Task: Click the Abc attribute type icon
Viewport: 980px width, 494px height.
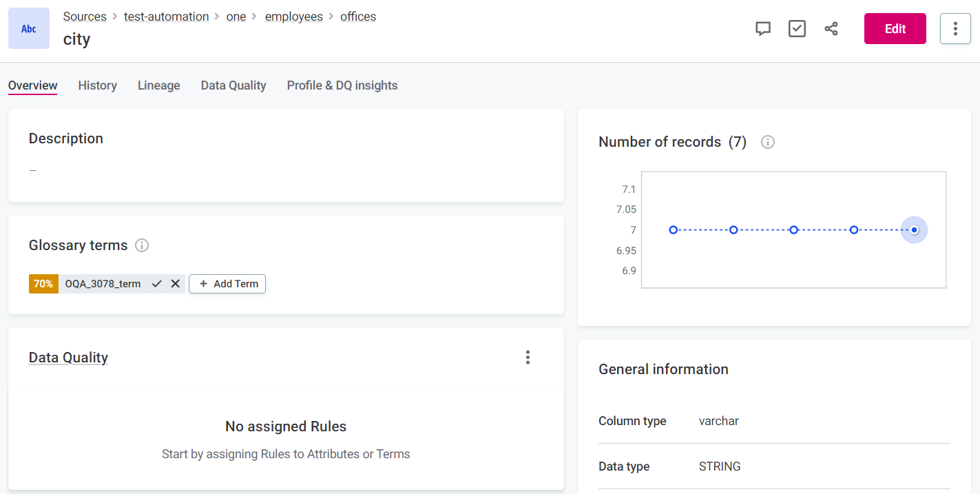Action: 29,28
